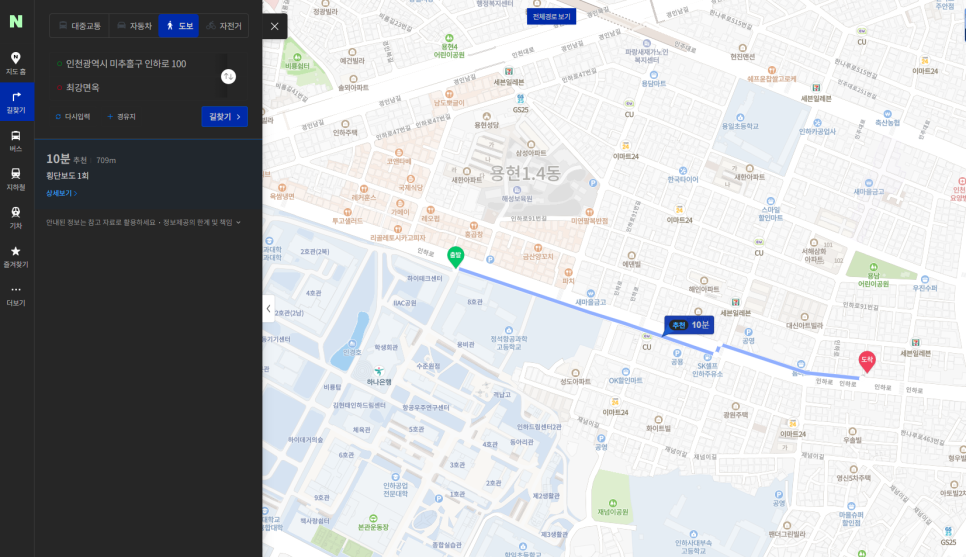Click the 재넘이공원 park icon

point(612,503)
